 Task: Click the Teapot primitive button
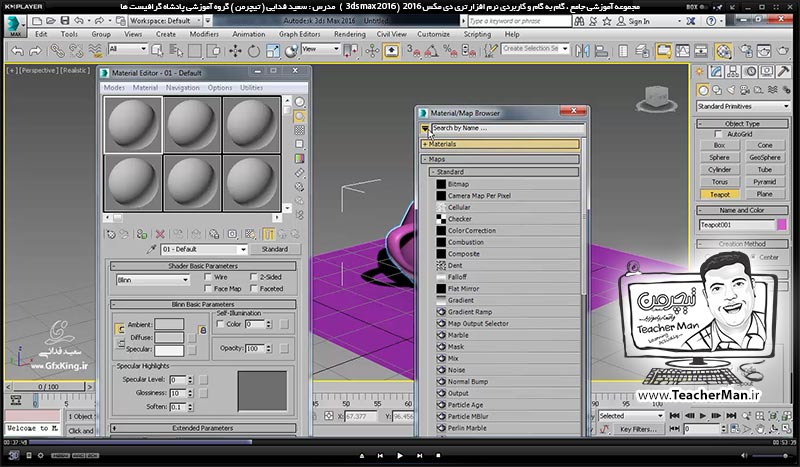coord(719,194)
